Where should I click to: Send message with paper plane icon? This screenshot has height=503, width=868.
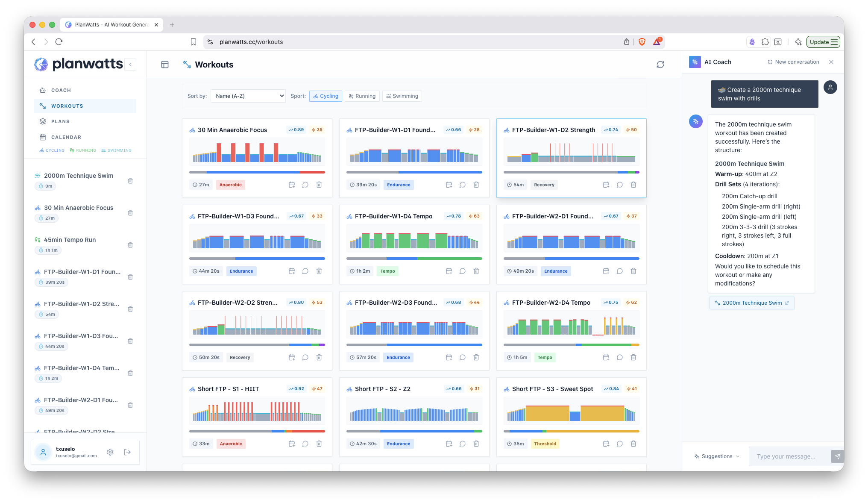(x=837, y=456)
